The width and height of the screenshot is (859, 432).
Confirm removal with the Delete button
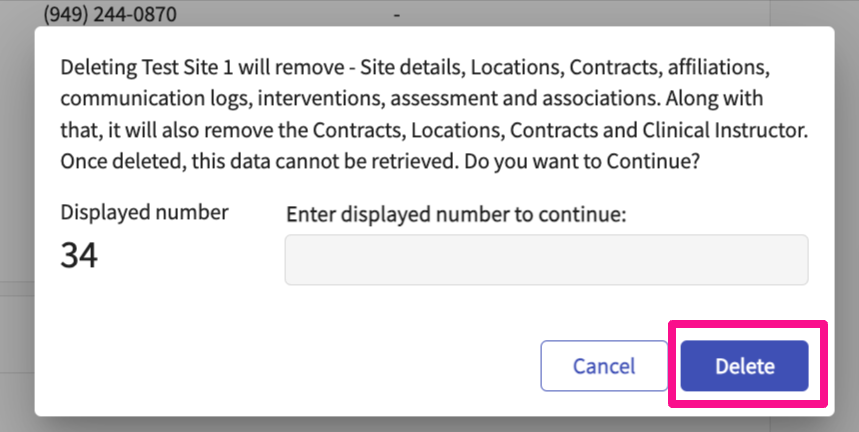[744, 366]
